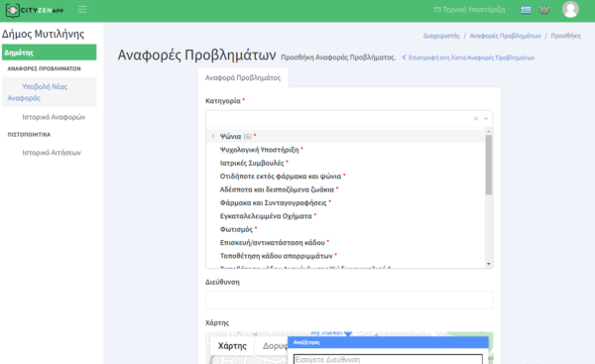
Task: Focus the map Εισάγετε Διεύθυνση search box
Action: [388, 359]
